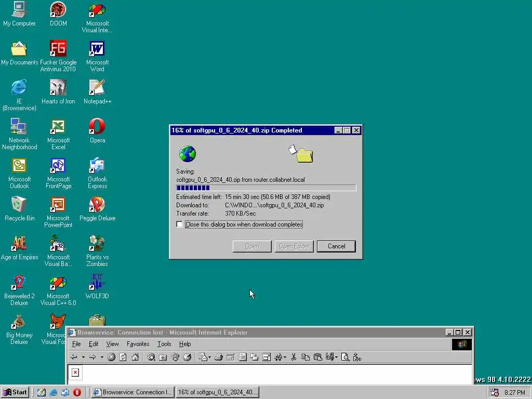Screen dimensions: 532x399
Task: Click the Show Desktop Quick Launch icon
Action: pyautogui.click(x=42, y=392)
